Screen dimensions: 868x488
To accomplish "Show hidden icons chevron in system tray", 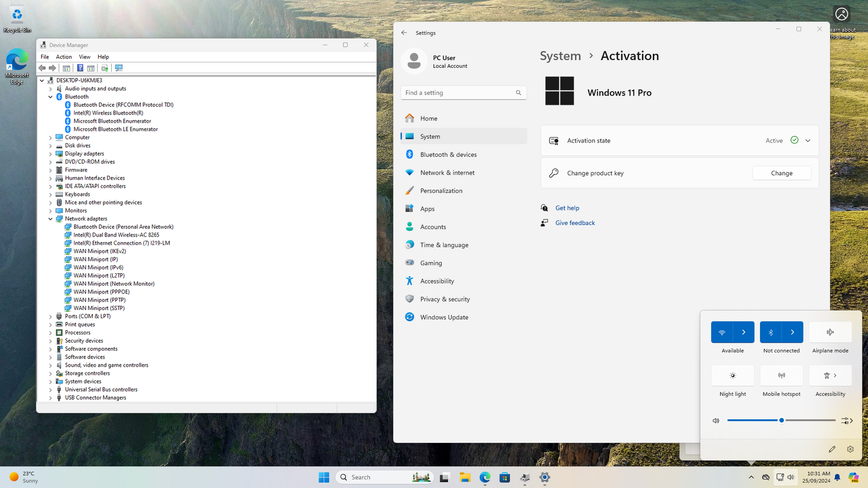I will pyautogui.click(x=751, y=477).
